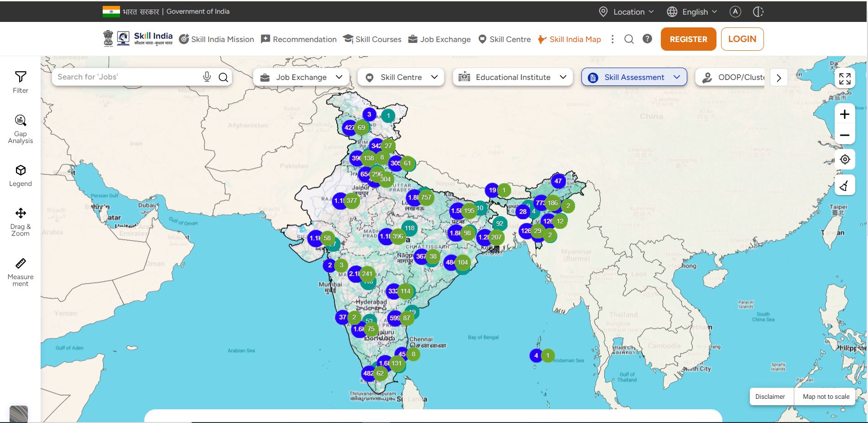Open the font size accessibility icon

coord(735,12)
